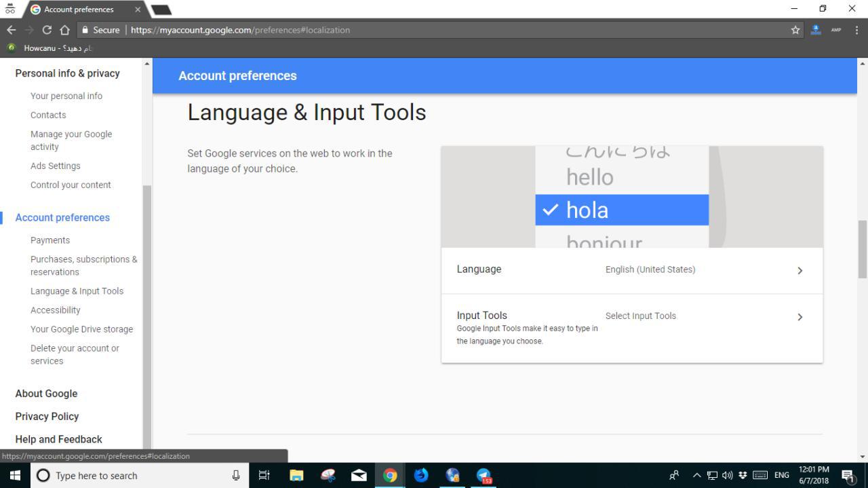868x488 pixels.
Task: Open the Action Center notifications icon
Action: 848,475
